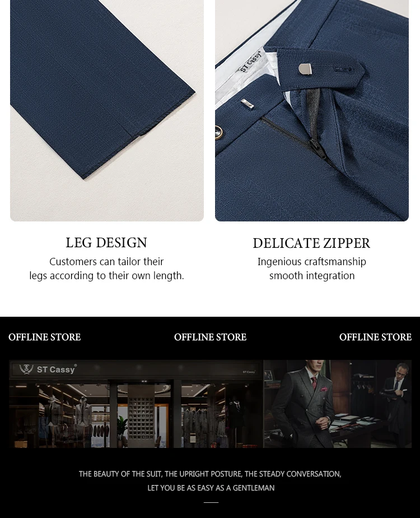Open the zipper detail photo
This screenshot has width=420, height=518.
pos(312,110)
